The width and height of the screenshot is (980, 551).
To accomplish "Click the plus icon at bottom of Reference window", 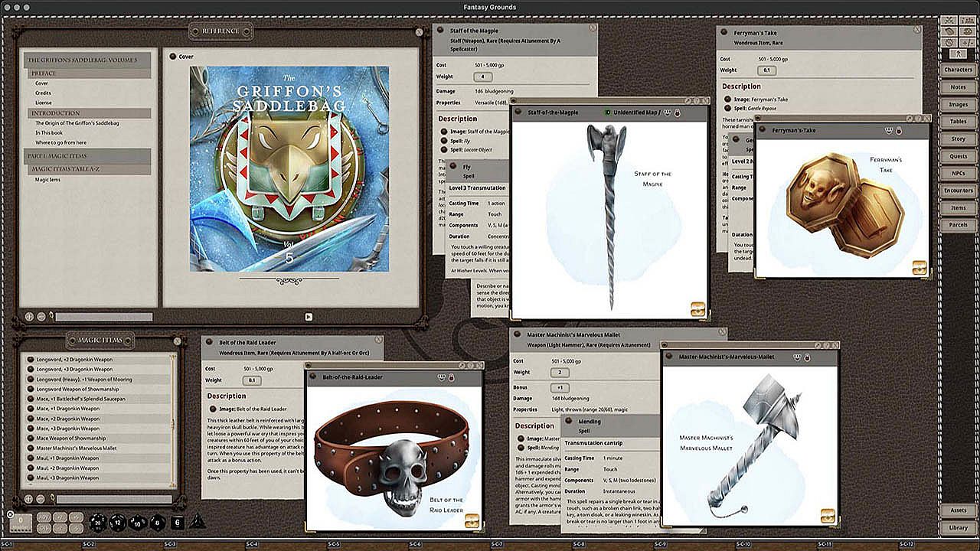I will tap(28, 316).
